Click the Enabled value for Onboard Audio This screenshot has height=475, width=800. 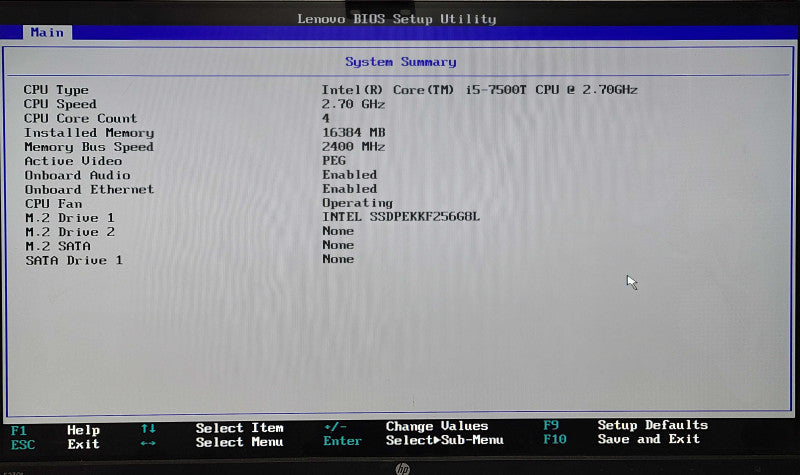pyautogui.click(x=349, y=174)
